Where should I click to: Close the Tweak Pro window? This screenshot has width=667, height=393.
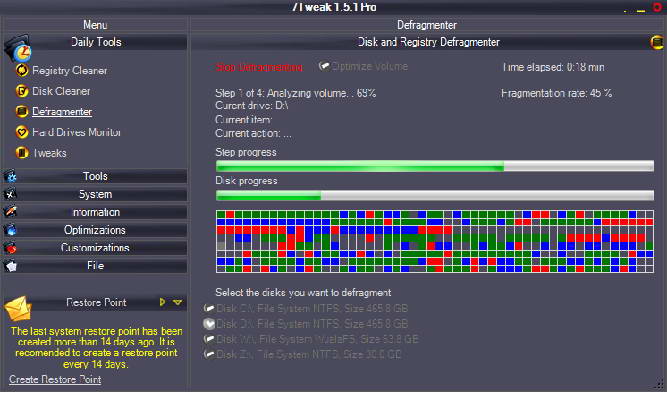click(x=658, y=7)
